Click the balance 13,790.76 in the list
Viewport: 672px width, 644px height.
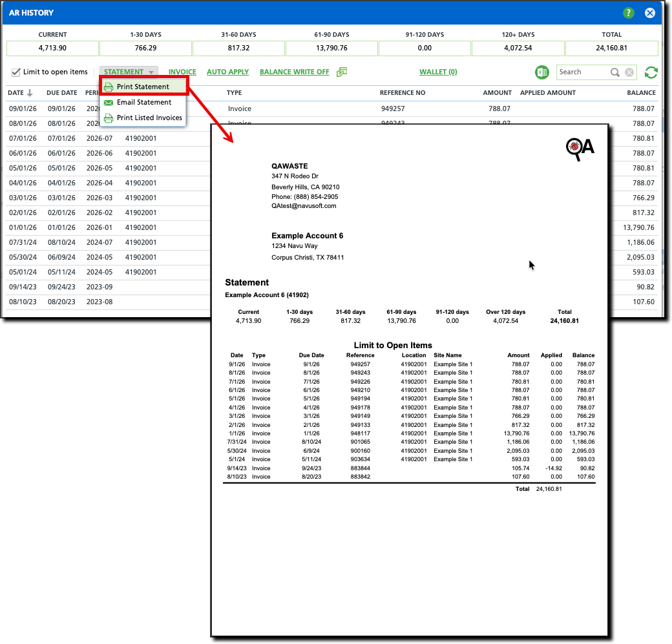[x=638, y=227]
